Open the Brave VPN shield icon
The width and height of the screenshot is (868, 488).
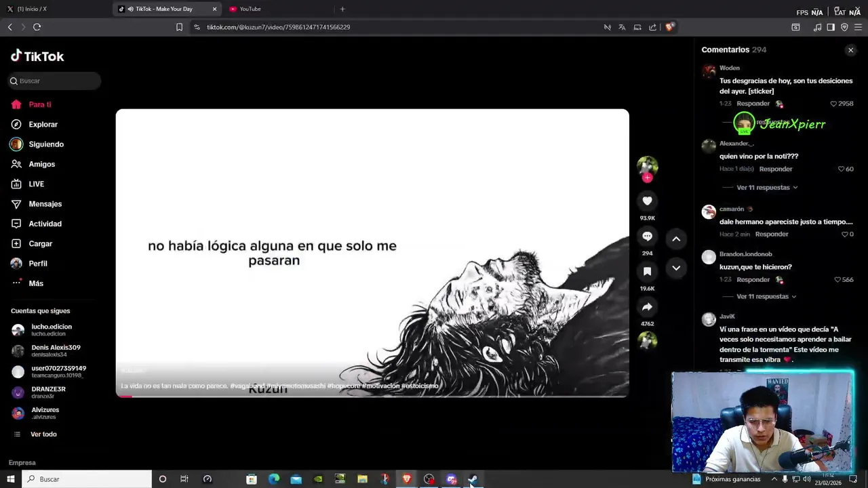pos(844,27)
